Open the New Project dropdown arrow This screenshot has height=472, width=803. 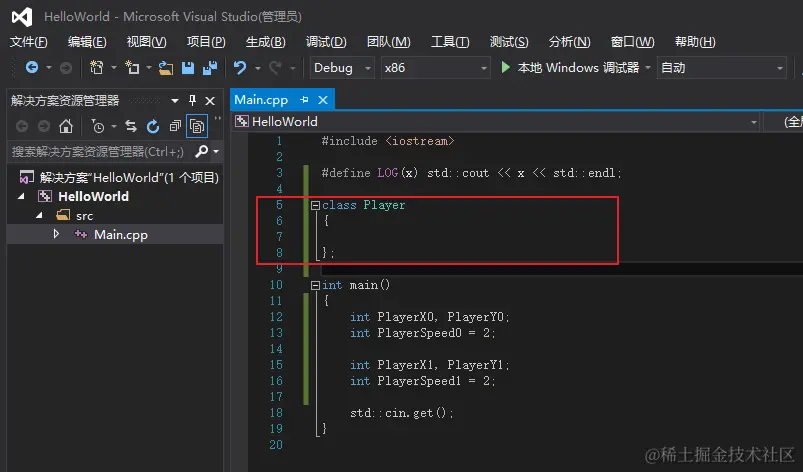click(x=114, y=68)
